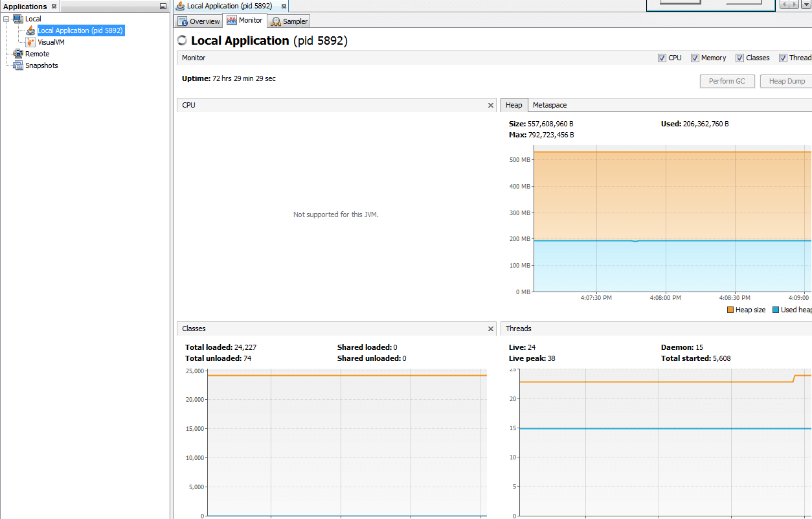Screen dimensions: 812x519
Task: Click the Java icon beside Local Application (pid 5892)
Action: click(x=30, y=30)
